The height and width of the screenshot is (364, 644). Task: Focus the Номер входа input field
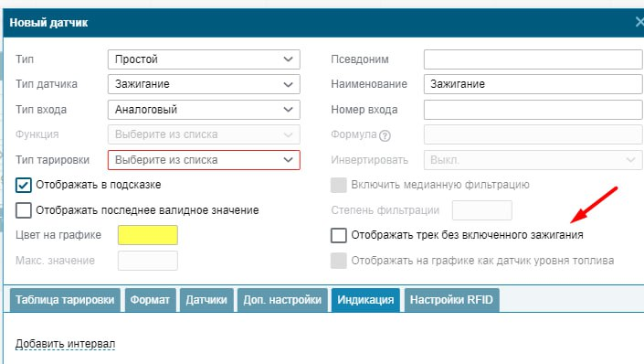pos(533,110)
